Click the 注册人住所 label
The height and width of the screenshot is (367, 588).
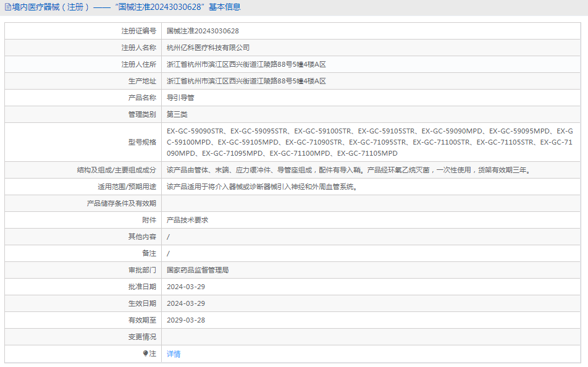pos(139,64)
